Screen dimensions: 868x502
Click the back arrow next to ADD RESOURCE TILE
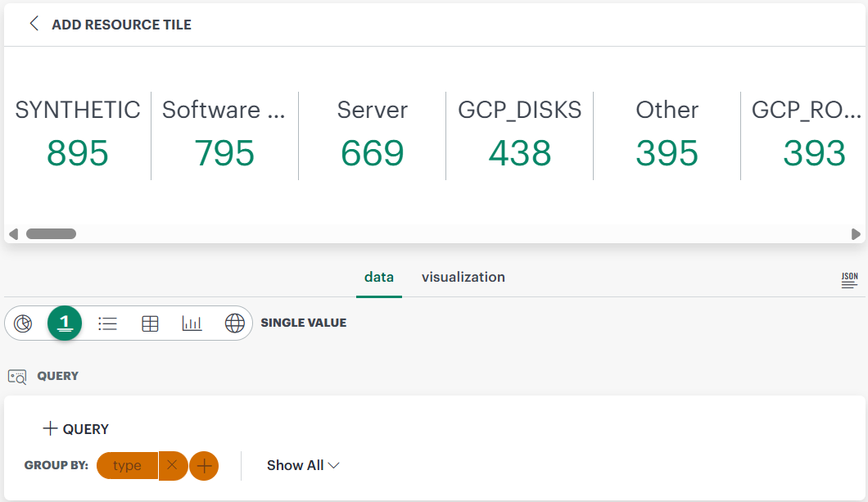34,24
